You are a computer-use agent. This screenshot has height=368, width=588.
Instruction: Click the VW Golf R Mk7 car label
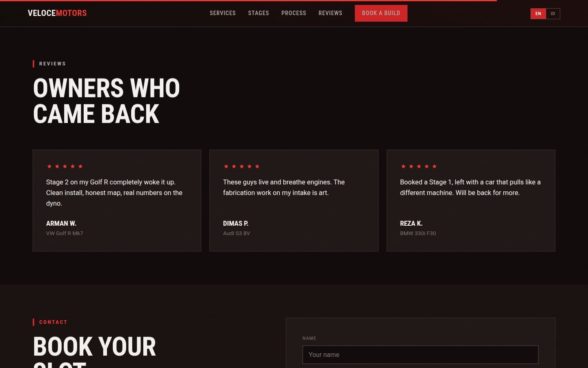65,233
